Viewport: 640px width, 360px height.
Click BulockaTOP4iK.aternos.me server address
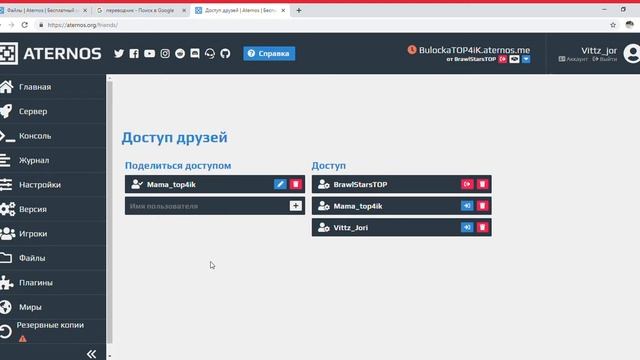point(474,50)
